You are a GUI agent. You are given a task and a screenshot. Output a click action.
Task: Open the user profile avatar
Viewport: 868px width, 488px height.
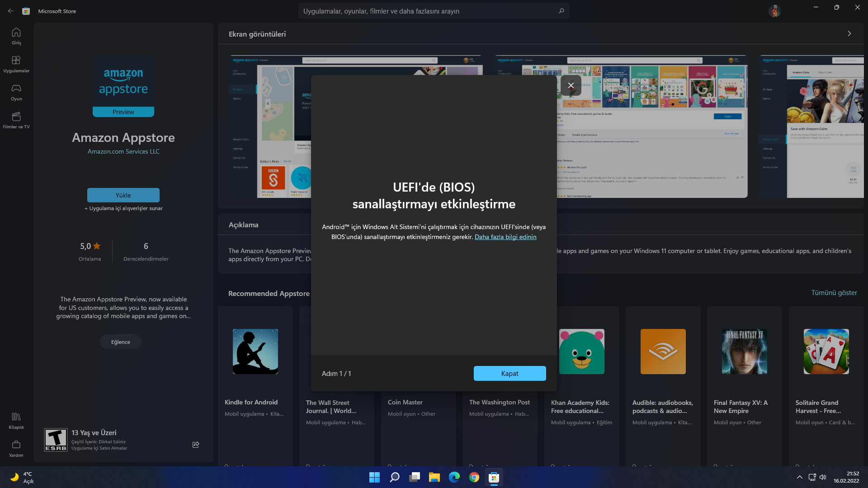click(x=774, y=11)
